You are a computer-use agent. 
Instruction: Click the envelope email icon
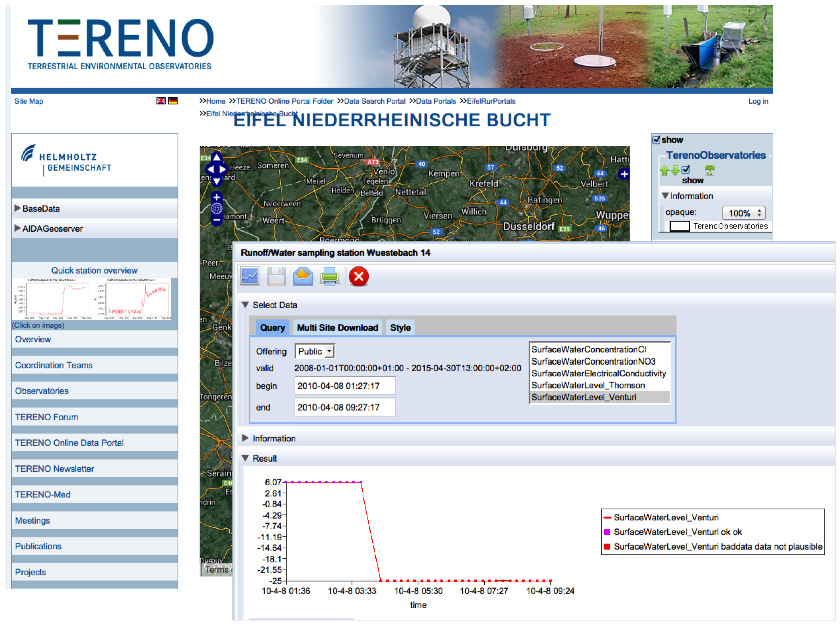coord(303,277)
